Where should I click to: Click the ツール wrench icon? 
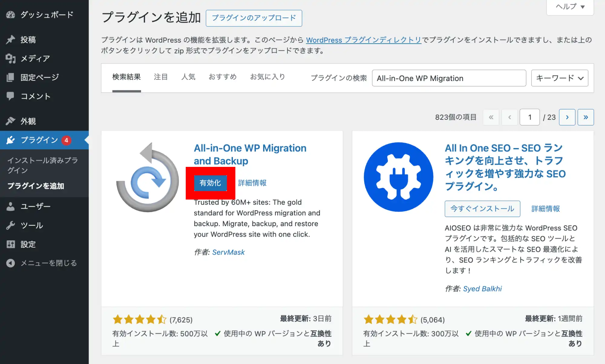[x=11, y=225]
